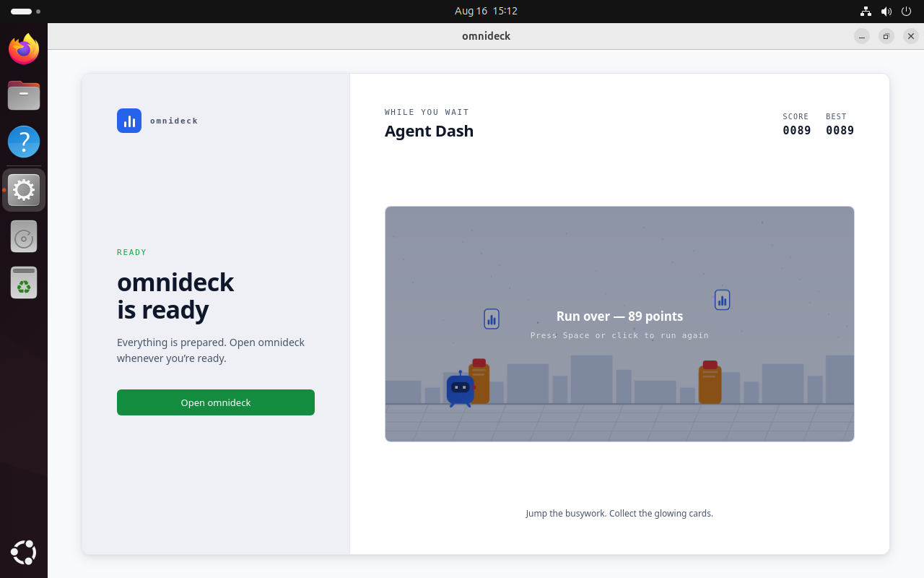Minimize the omnideck window
The height and width of the screenshot is (578, 924).
click(x=862, y=36)
